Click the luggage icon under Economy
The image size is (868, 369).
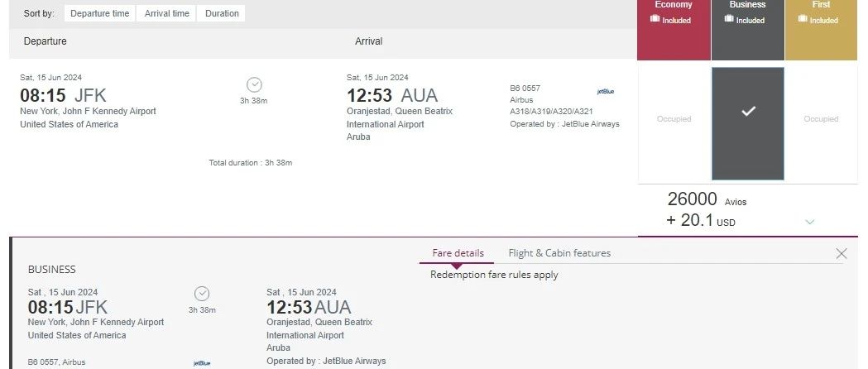[655, 20]
